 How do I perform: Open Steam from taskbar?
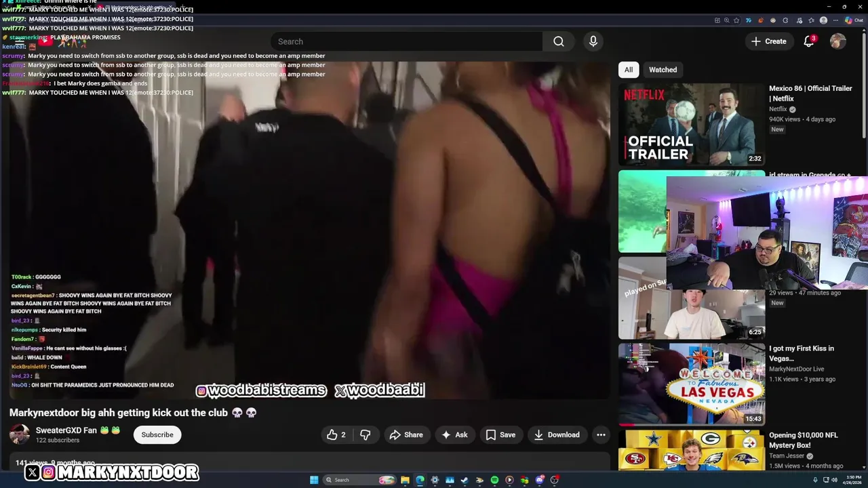click(465, 480)
